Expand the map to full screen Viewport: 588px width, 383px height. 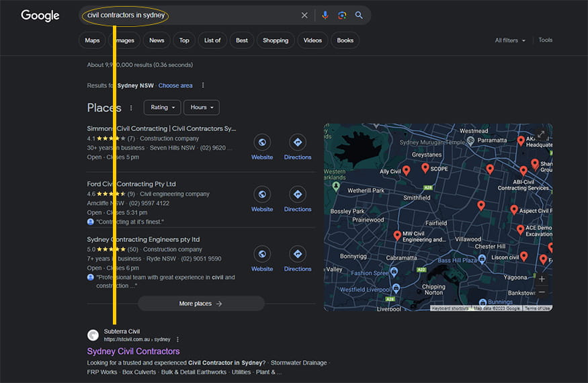pyautogui.click(x=541, y=134)
